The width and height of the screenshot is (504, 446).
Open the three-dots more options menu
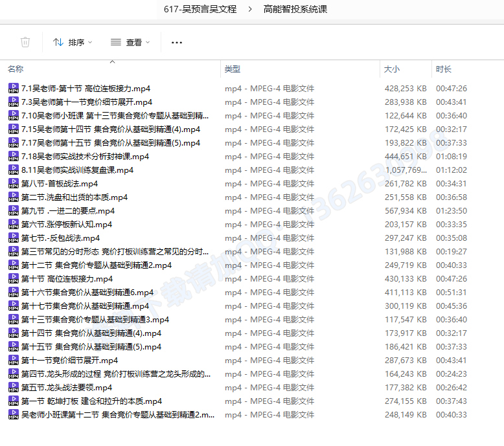tap(177, 42)
